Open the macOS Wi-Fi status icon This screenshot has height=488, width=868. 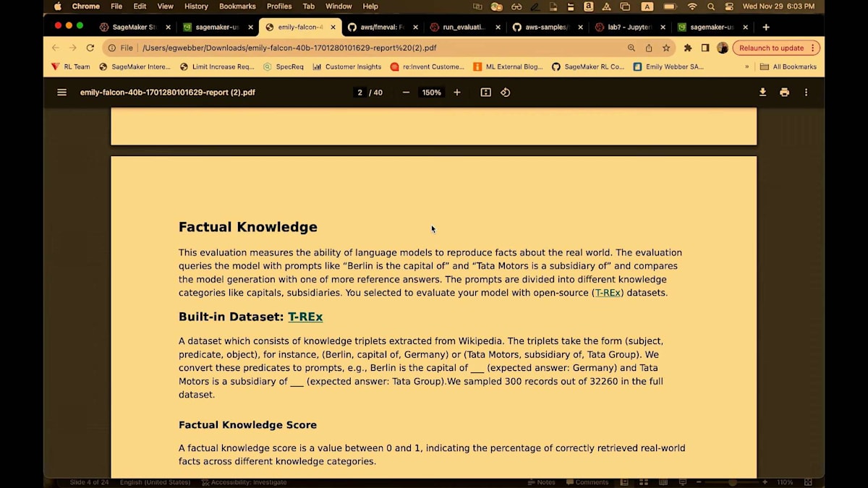pyautogui.click(x=692, y=7)
